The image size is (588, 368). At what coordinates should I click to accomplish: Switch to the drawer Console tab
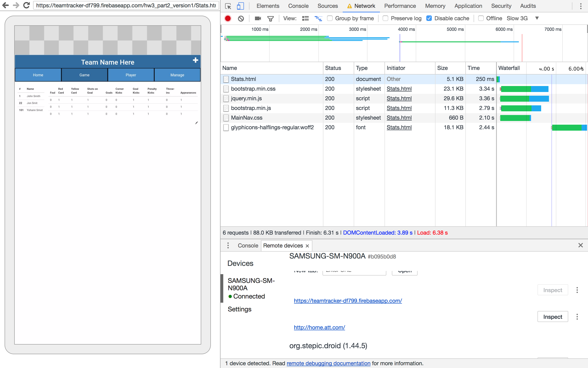click(248, 246)
